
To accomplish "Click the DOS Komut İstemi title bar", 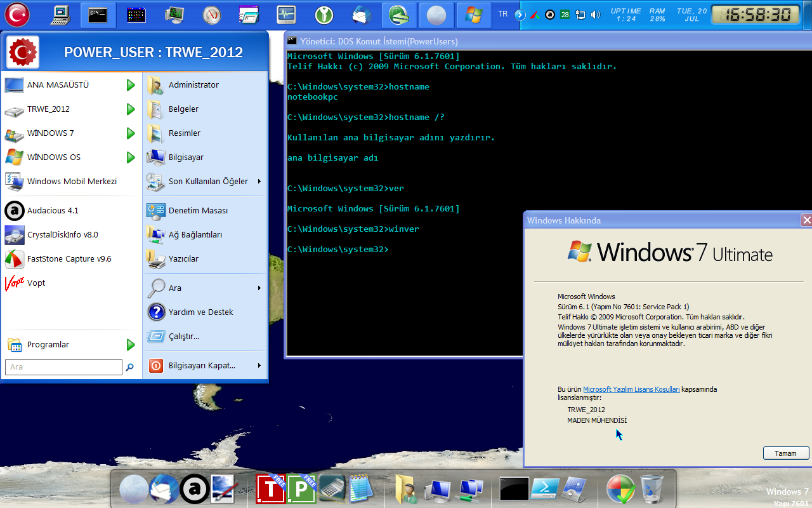I will click(x=547, y=41).
